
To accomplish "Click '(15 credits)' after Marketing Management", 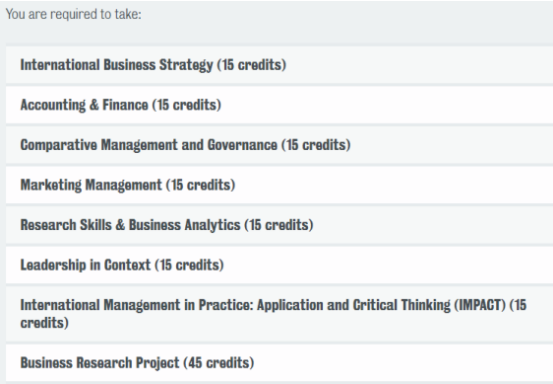I will point(200,185).
